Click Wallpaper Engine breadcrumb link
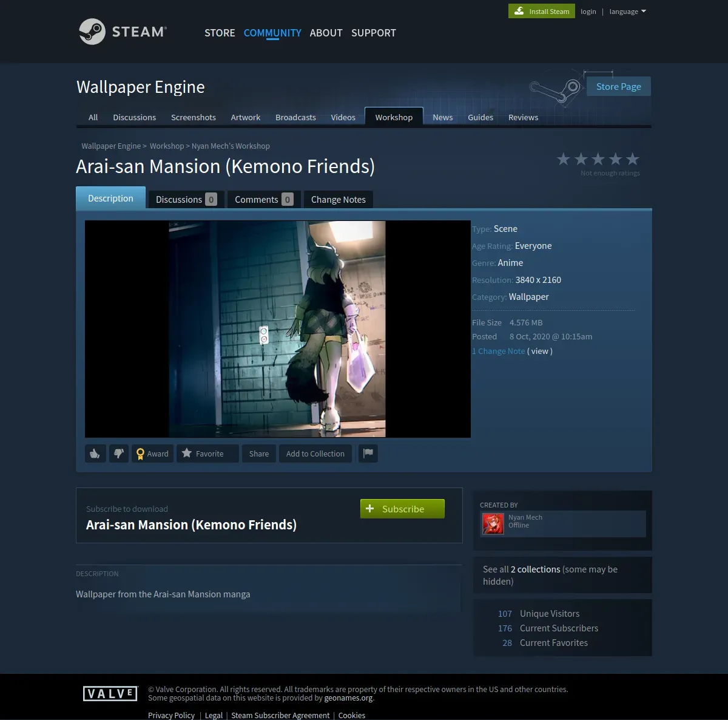 click(x=111, y=146)
